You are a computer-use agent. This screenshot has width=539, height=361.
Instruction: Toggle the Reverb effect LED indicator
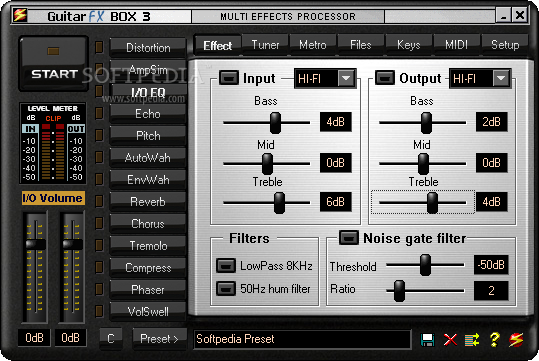tap(99, 201)
